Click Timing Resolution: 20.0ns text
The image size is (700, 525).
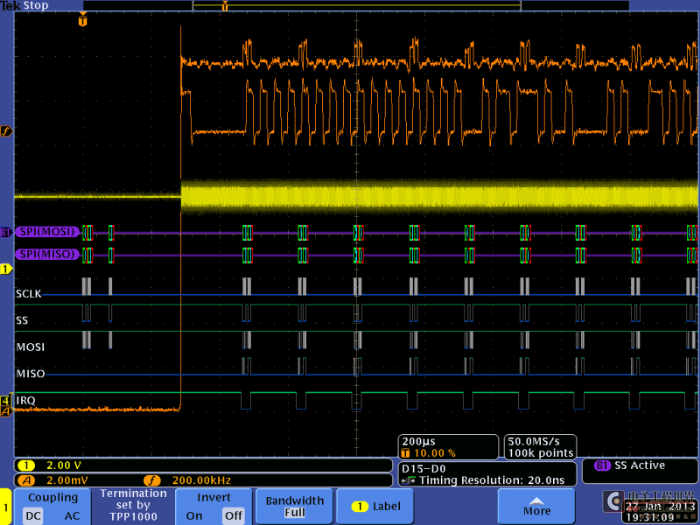(492, 480)
